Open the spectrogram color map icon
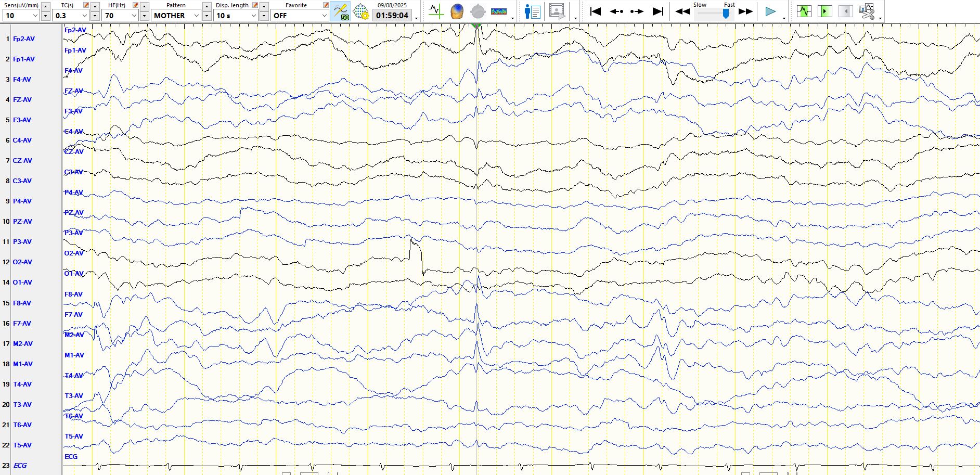 (498, 11)
